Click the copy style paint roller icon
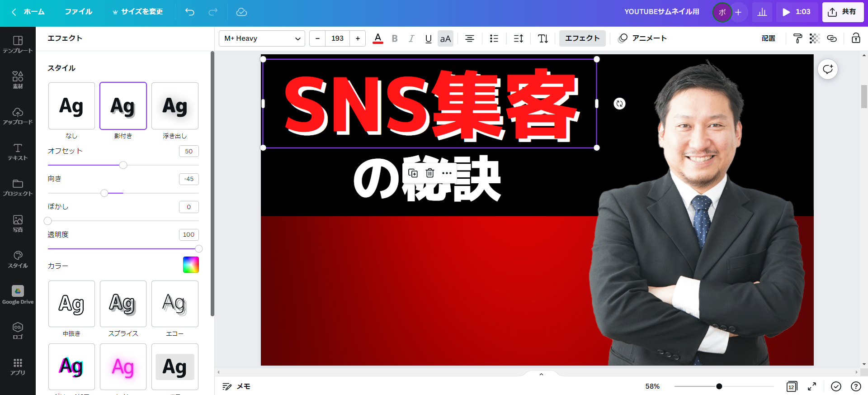 [x=797, y=38]
